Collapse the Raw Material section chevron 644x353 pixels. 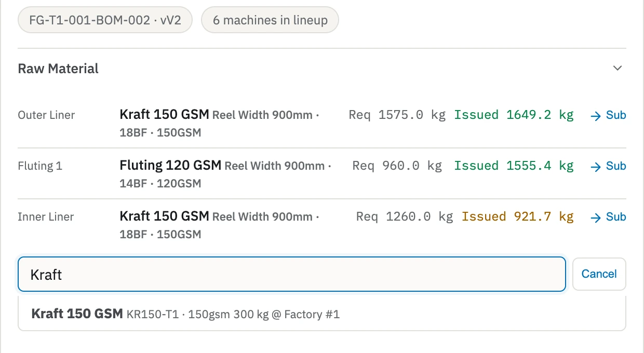click(618, 68)
